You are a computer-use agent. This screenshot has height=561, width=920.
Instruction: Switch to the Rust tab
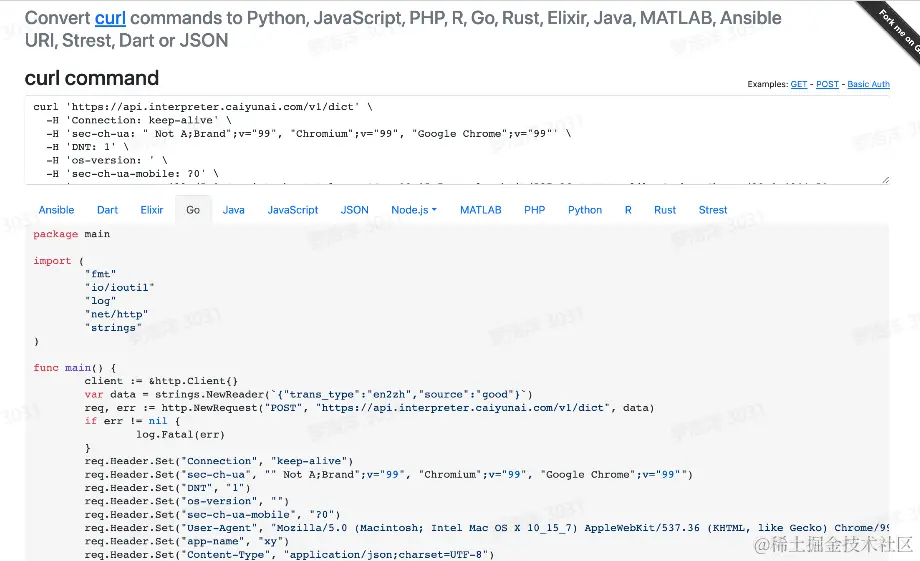[x=665, y=210]
